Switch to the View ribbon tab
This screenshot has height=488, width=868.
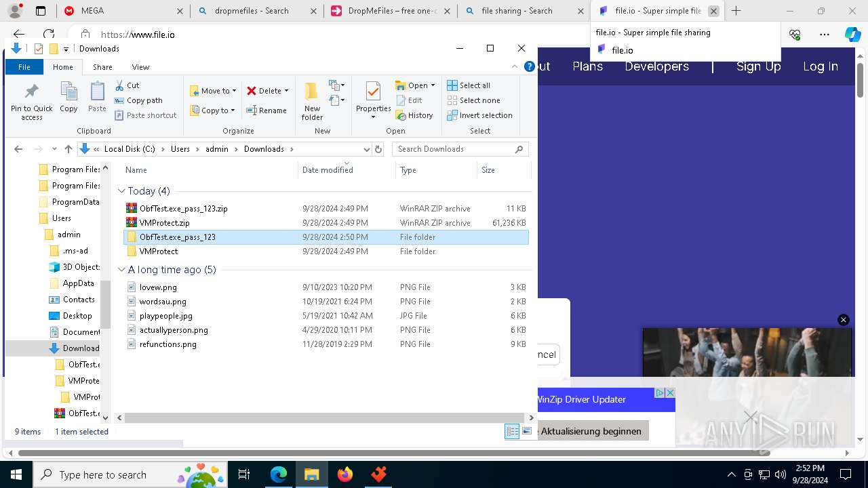140,67
